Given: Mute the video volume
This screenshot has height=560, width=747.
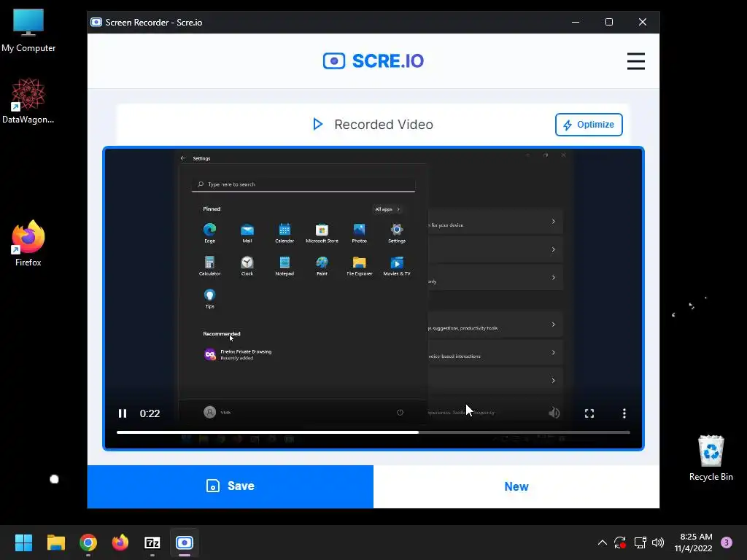Looking at the screenshot, I should pos(554,413).
